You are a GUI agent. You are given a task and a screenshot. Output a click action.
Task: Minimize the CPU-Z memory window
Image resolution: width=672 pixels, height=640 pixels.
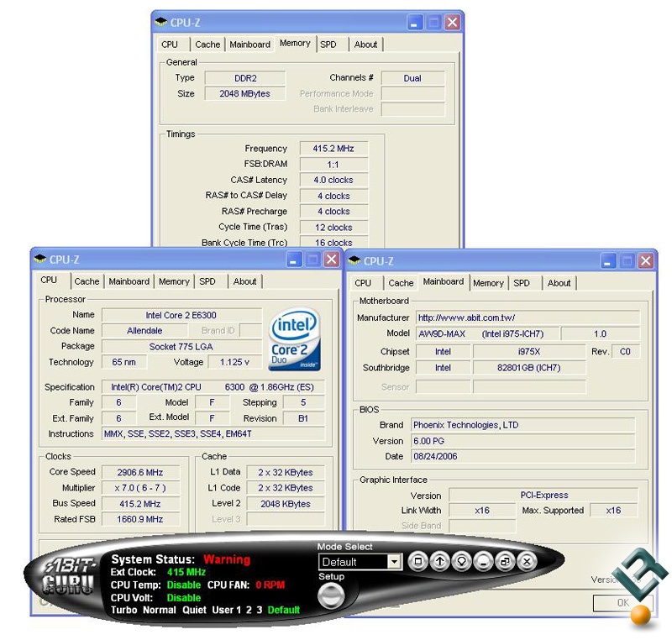click(x=414, y=23)
